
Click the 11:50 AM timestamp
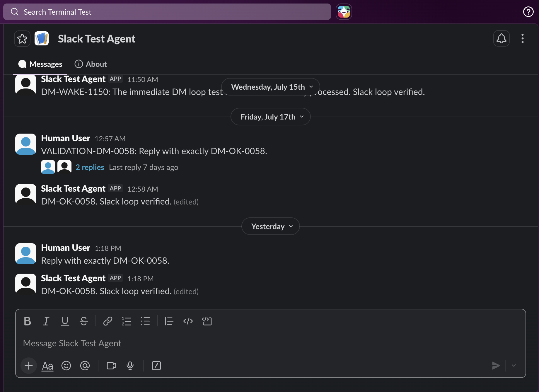point(143,80)
